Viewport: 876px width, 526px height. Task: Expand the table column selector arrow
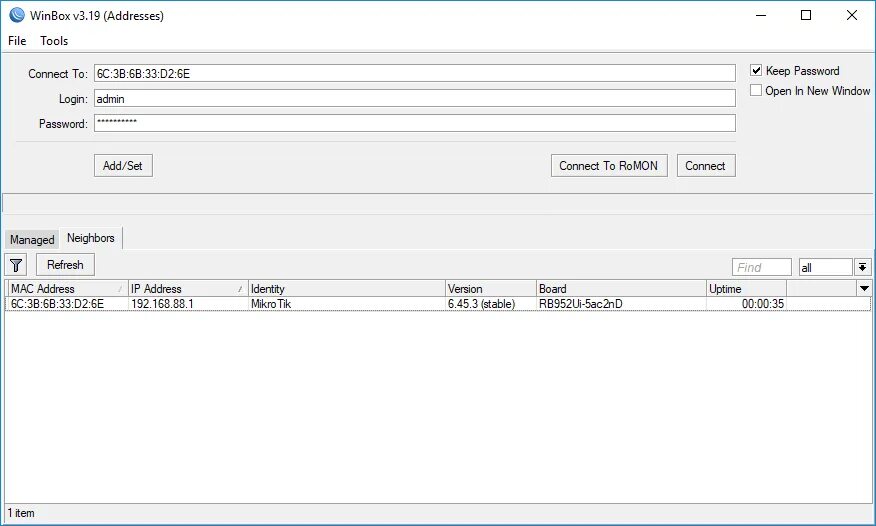coord(864,289)
